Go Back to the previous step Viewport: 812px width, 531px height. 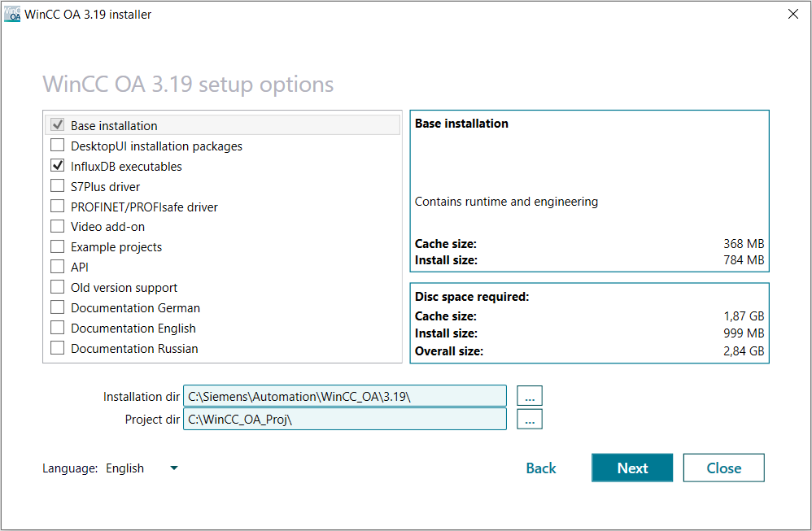pos(541,468)
